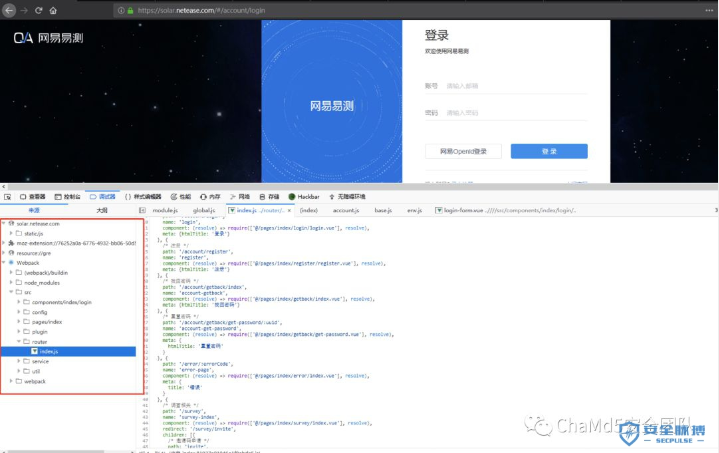Close the index.js editor tab
The width and height of the screenshot is (719, 453).
pos(289,210)
